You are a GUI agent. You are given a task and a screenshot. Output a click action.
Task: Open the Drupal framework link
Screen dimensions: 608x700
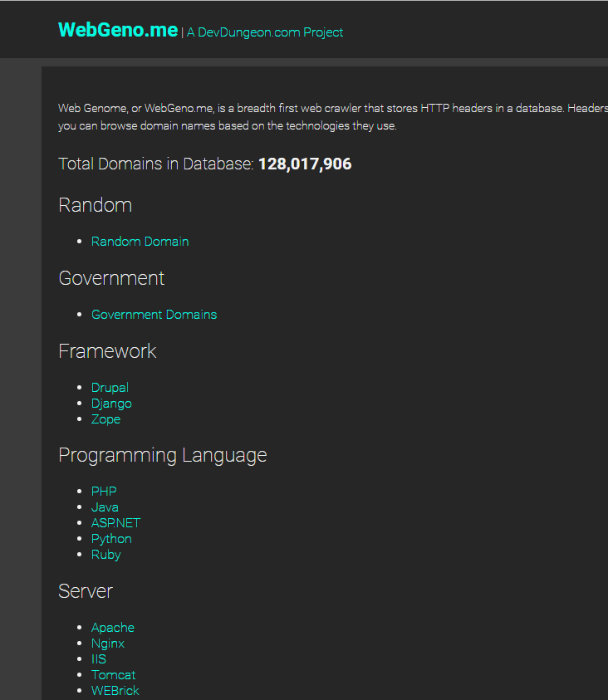[110, 388]
